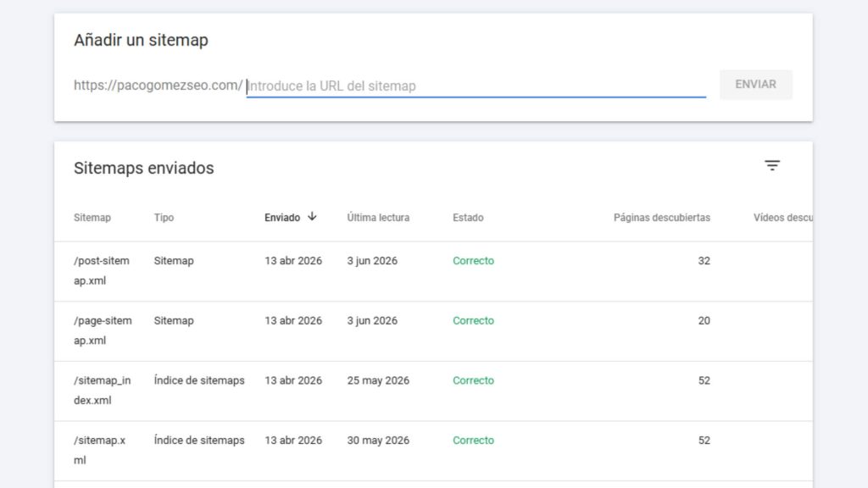Image resolution: width=868 pixels, height=488 pixels.
Task: Select Correcto status of /sitemap_index.xml
Action: pos(473,380)
